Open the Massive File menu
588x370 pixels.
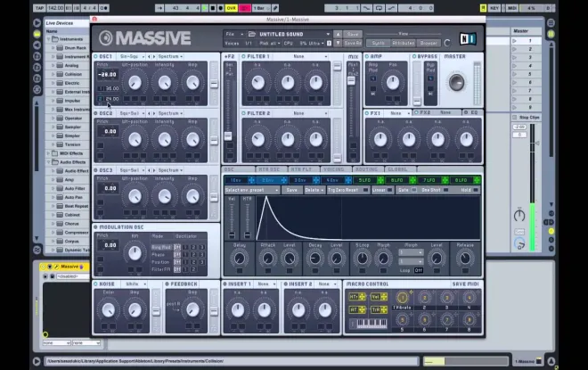point(234,34)
